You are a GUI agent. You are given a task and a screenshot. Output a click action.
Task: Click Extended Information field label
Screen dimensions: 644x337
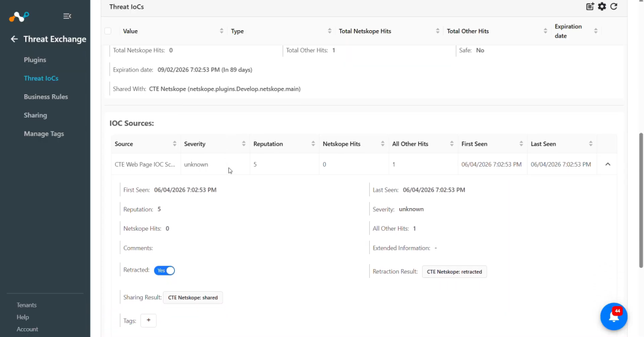401,248
